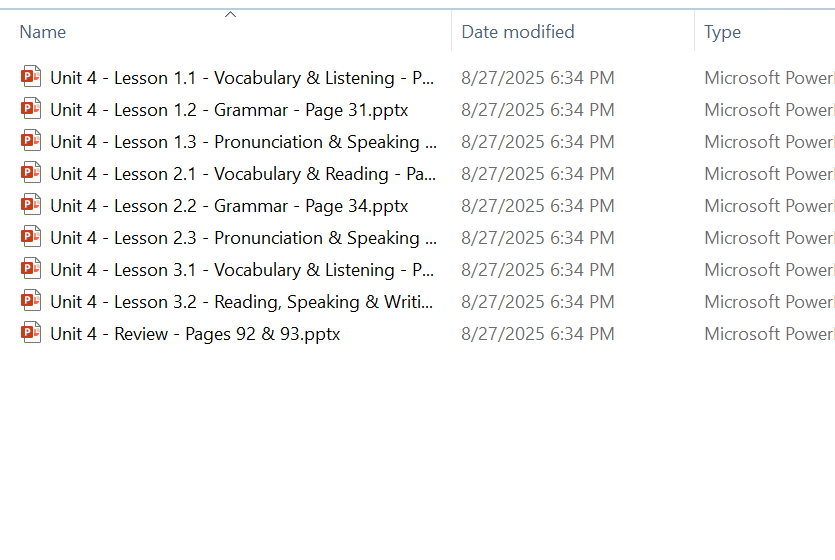Click PowerPoint icon for Lesson 1.1 file
Viewport: 835px width, 560px height.
pos(31,77)
